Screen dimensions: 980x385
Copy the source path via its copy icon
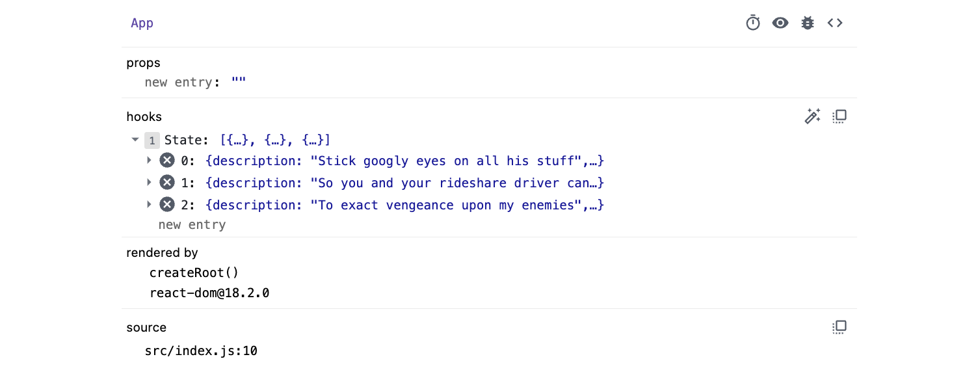click(x=839, y=327)
